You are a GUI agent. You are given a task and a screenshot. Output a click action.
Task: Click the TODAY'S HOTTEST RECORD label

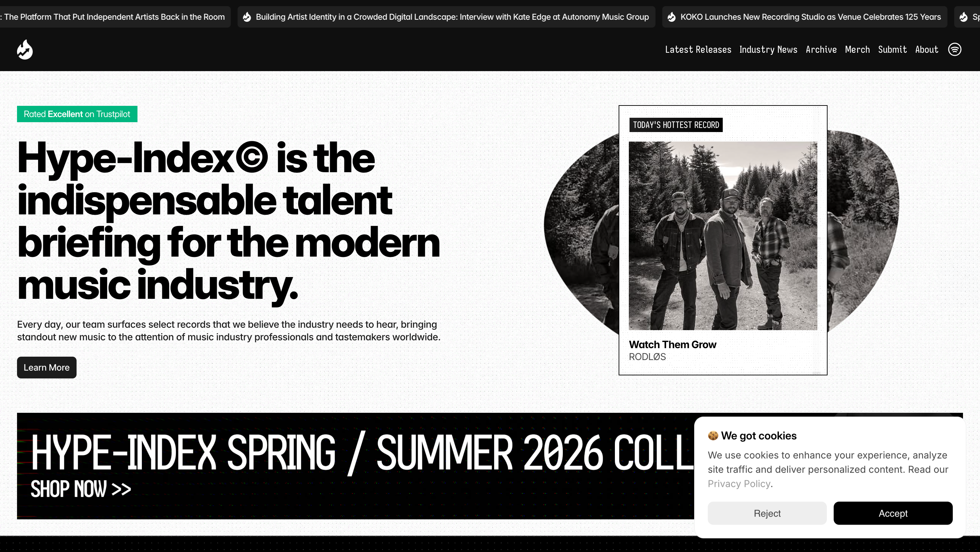pyautogui.click(x=676, y=125)
